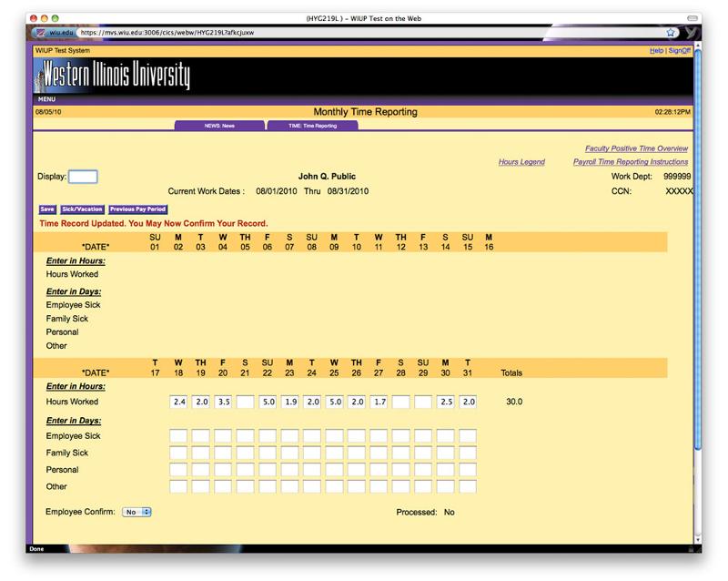The width and height of the screenshot is (728, 581).
Task: Open the Employee Confirm dropdown
Action: (136, 512)
